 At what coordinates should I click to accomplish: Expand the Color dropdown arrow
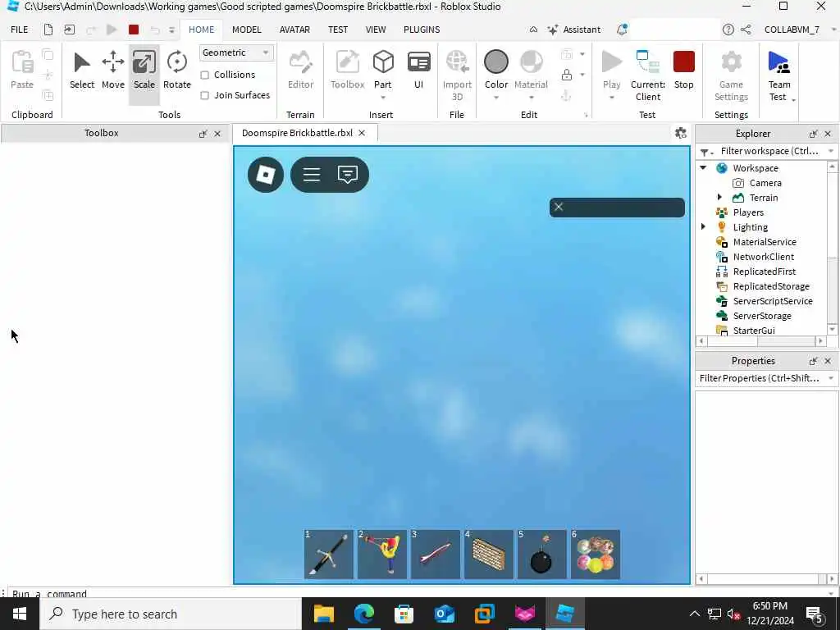(x=496, y=98)
